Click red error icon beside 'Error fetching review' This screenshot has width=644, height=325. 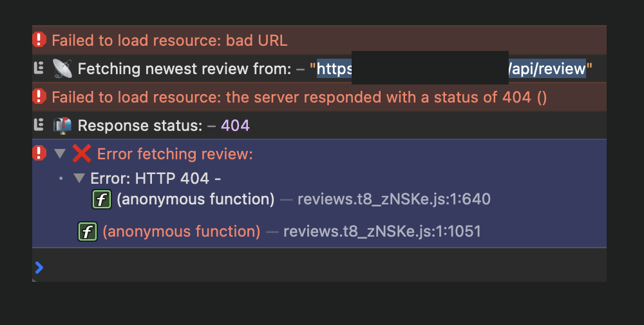[39, 153]
